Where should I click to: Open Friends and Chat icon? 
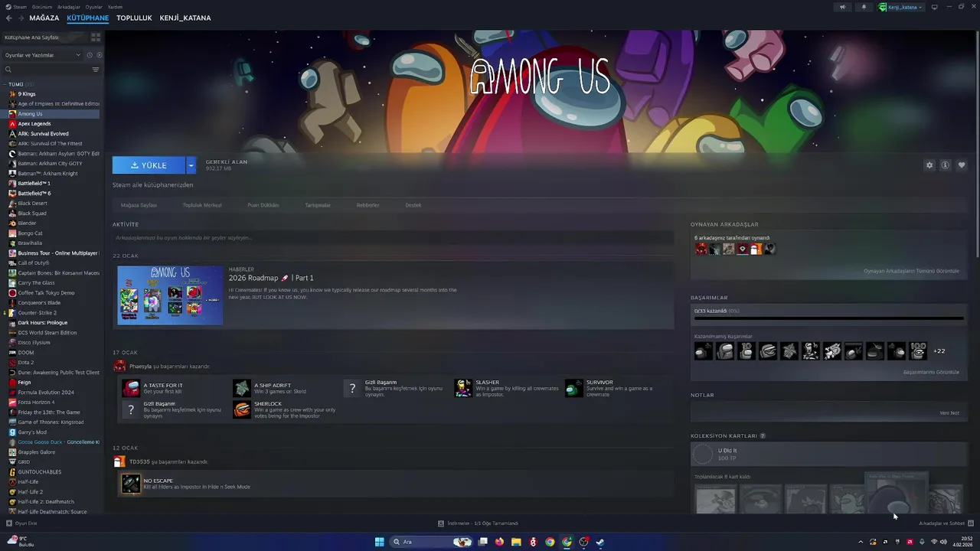coord(971,523)
